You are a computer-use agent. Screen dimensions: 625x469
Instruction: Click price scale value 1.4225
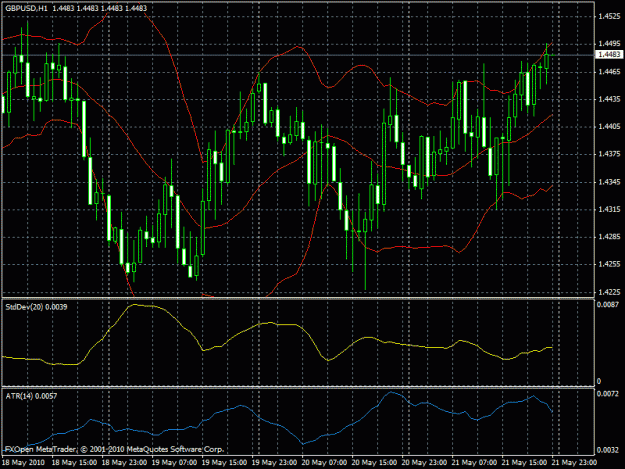[x=609, y=292]
